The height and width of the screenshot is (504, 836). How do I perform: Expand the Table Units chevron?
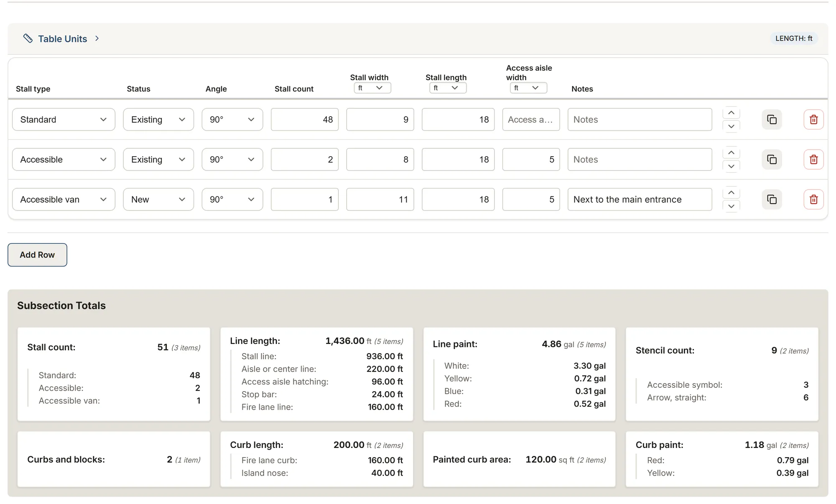tap(97, 38)
